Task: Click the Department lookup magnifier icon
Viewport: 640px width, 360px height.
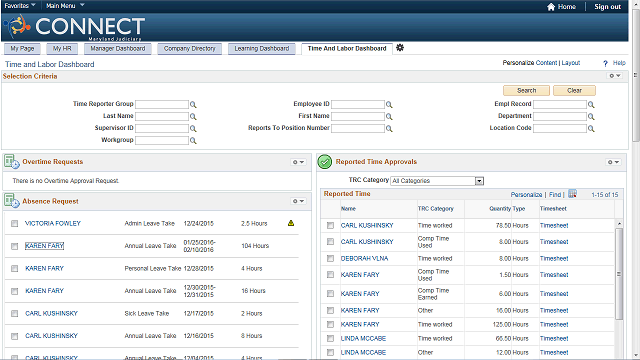Action: pyautogui.click(x=591, y=117)
